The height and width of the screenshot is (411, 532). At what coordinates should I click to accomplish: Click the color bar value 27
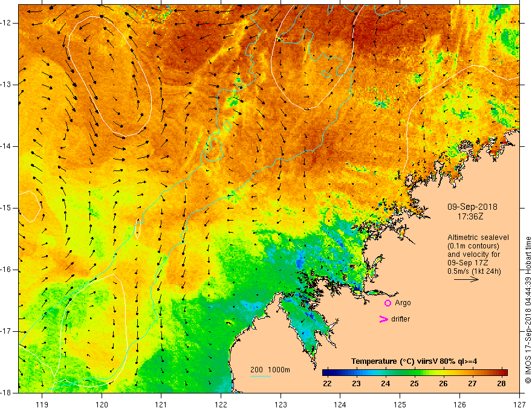pyautogui.click(x=472, y=384)
